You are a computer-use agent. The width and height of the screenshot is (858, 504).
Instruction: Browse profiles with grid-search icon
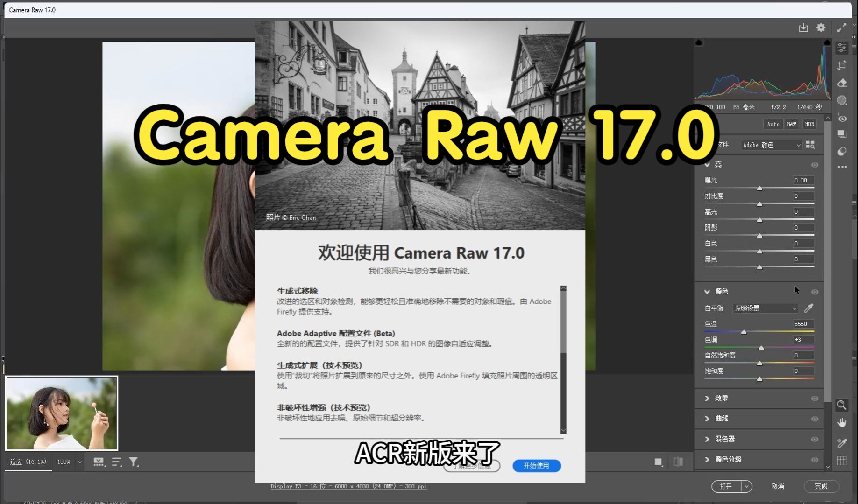810,145
